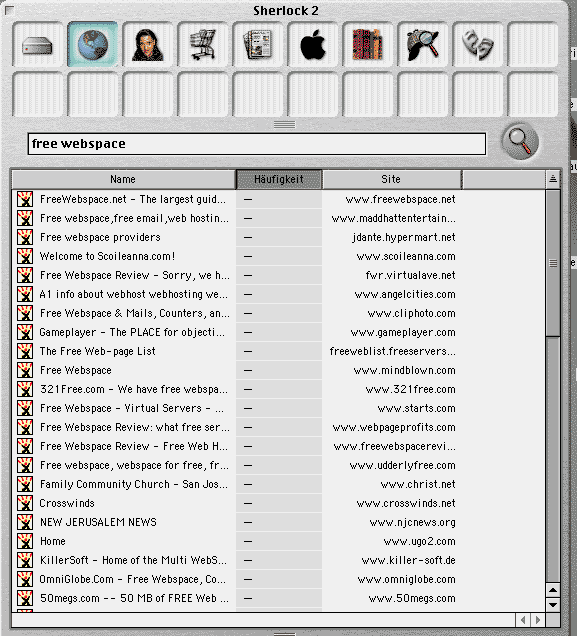Click the scroll down arrow

553,605
